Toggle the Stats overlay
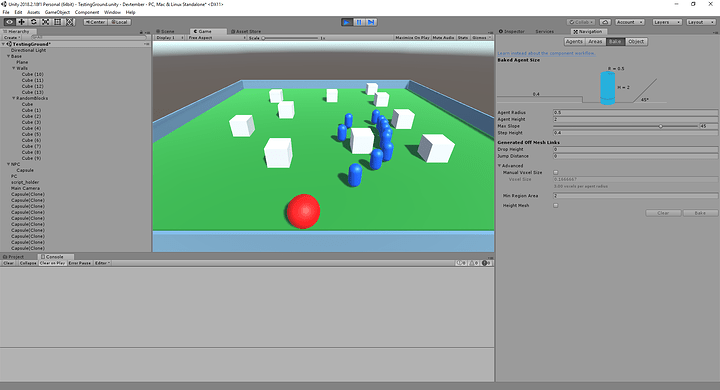The width and height of the screenshot is (720, 390). 463,38
